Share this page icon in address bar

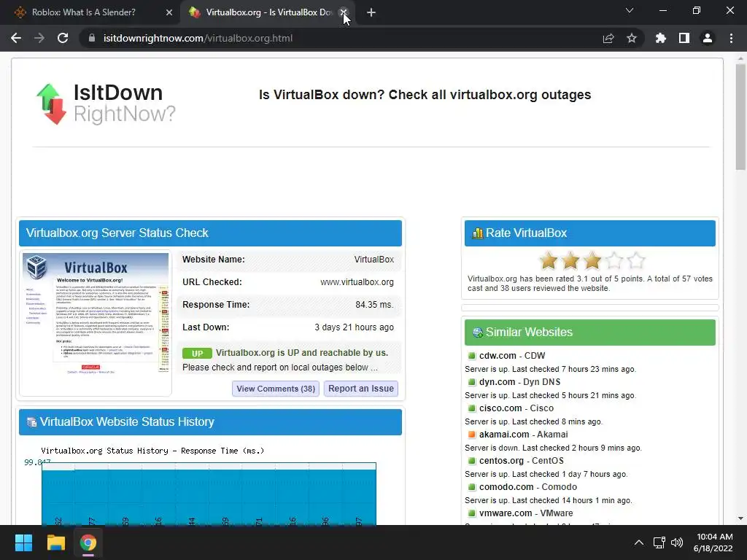tap(608, 38)
